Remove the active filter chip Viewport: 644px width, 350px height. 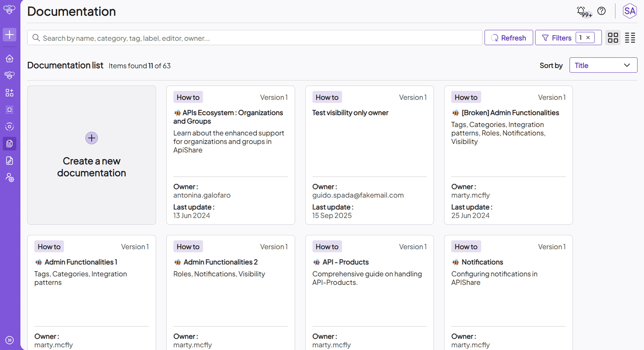click(588, 38)
